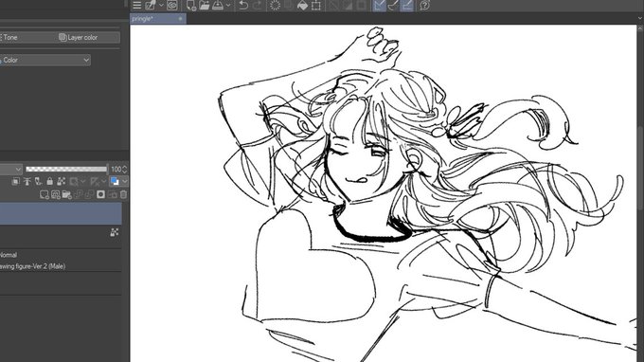Click Invert Selected Area icon

click(348, 5)
